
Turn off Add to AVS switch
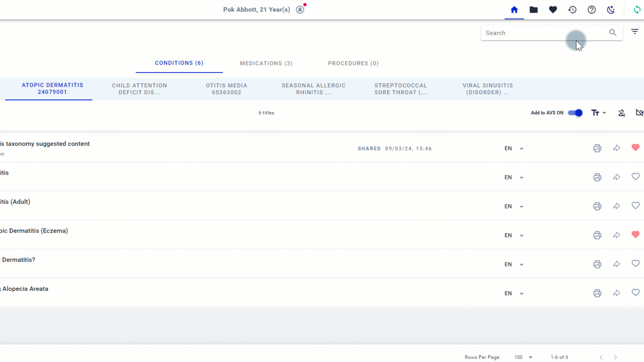click(x=575, y=113)
